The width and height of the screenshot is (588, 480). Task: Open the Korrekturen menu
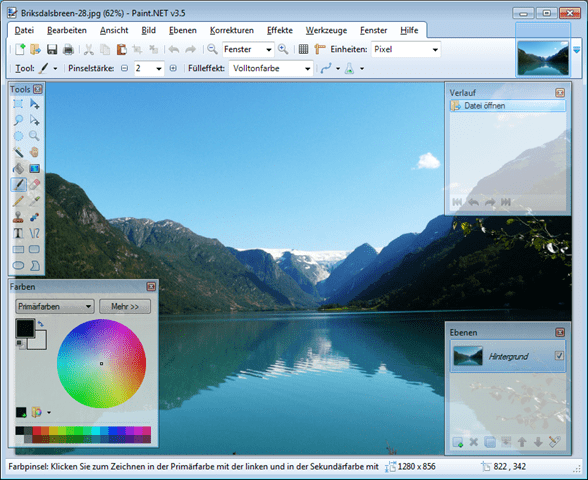(232, 30)
